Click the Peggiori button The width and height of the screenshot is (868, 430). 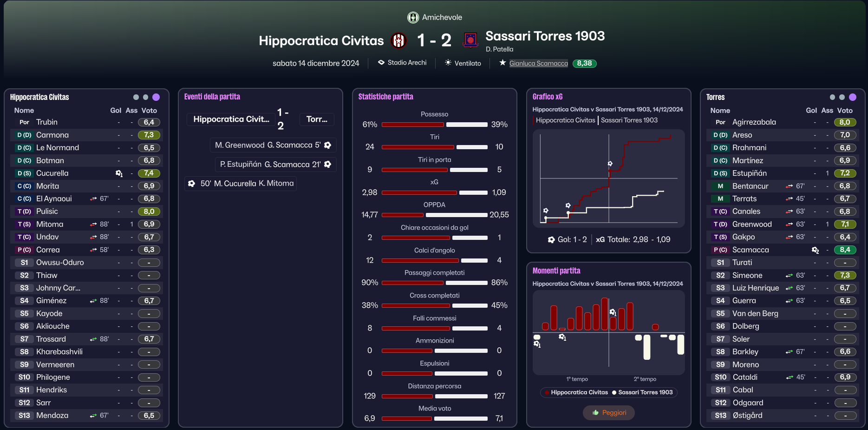[x=609, y=413]
